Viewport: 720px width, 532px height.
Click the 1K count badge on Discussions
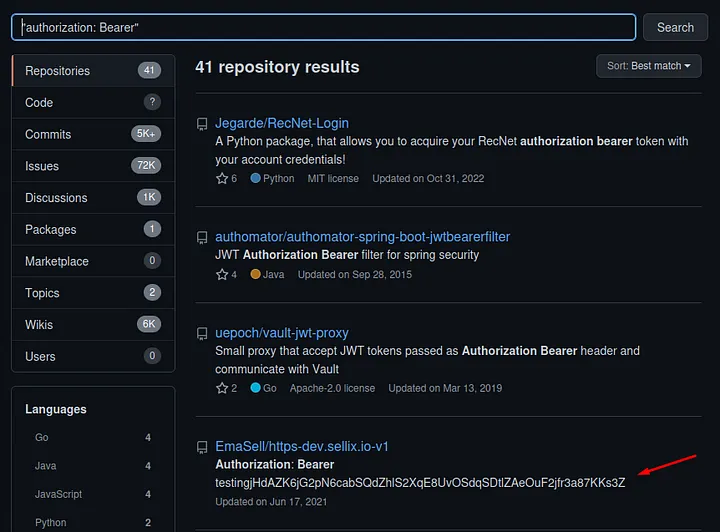149,197
